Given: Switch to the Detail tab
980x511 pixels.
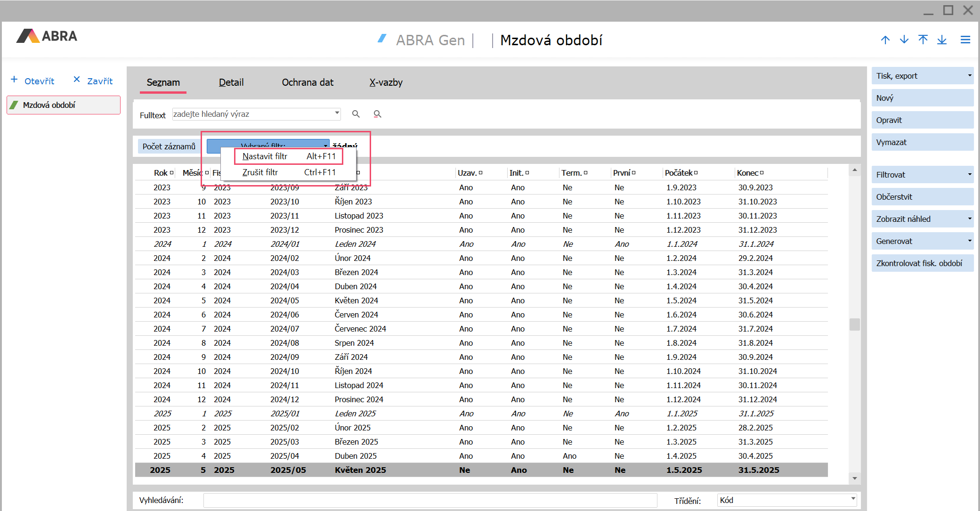Looking at the screenshot, I should tap(231, 82).
